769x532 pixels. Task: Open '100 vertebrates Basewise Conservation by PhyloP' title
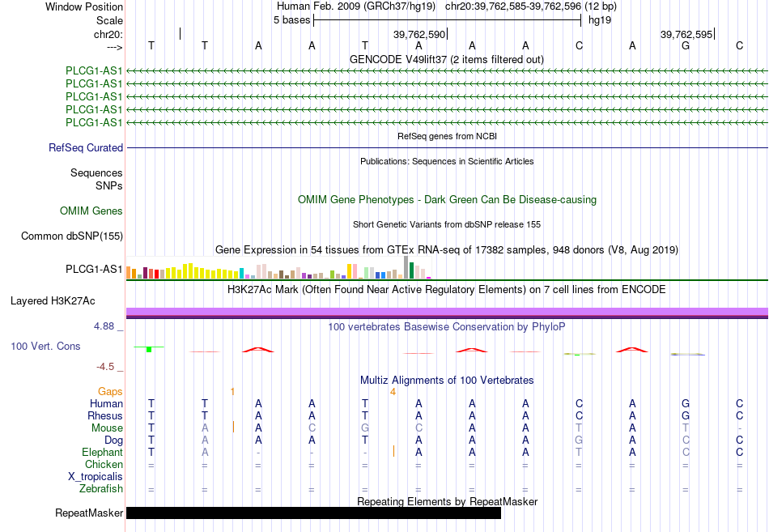447,327
